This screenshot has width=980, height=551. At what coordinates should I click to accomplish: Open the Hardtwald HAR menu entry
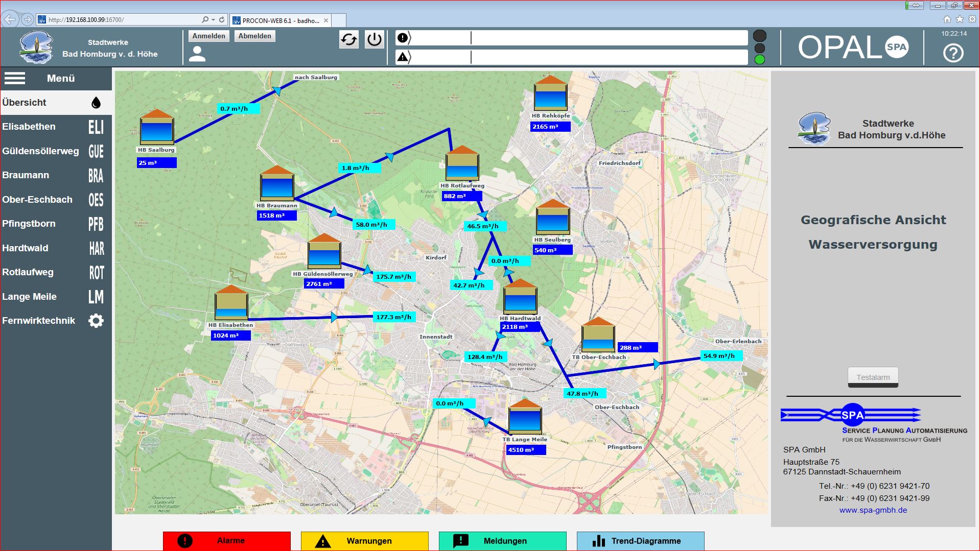(56, 248)
